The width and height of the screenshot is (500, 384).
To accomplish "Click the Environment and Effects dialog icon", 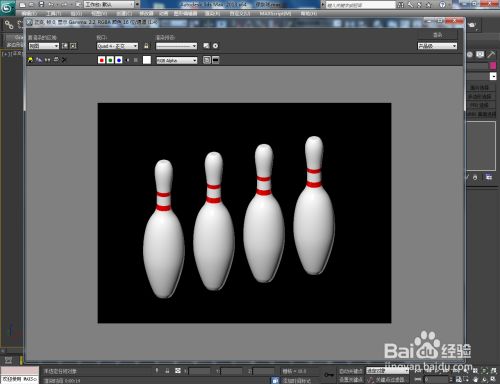I will tap(215, 46).
